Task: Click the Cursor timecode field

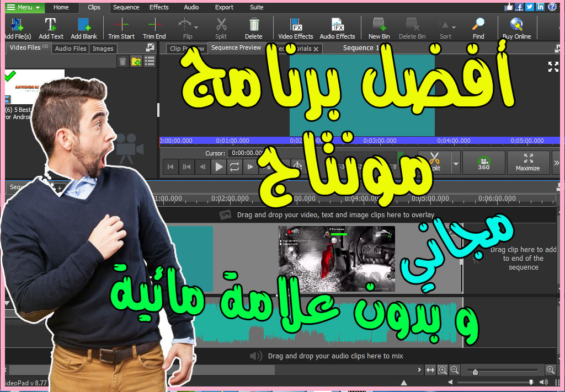Action: pos(246,153)
